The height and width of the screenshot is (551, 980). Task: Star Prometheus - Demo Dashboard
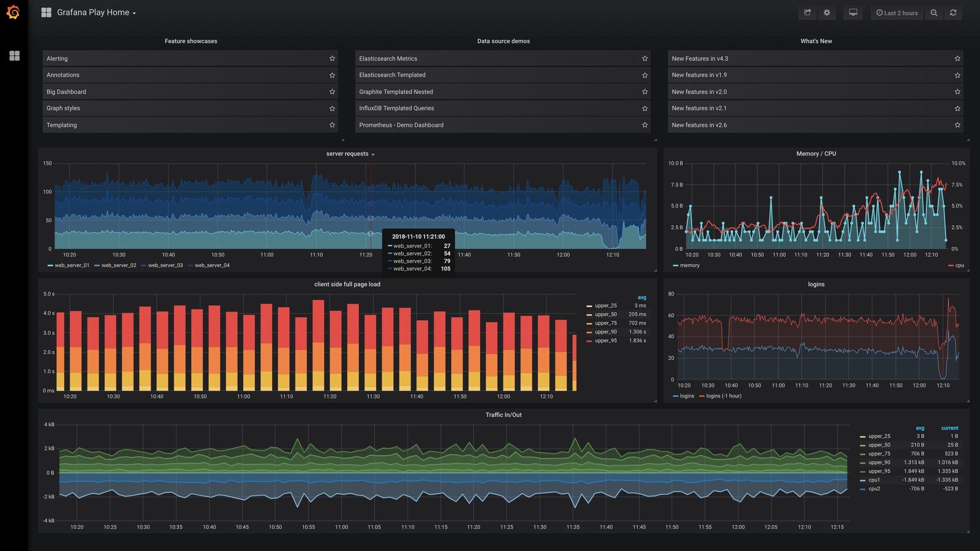(x=644, y=125)
